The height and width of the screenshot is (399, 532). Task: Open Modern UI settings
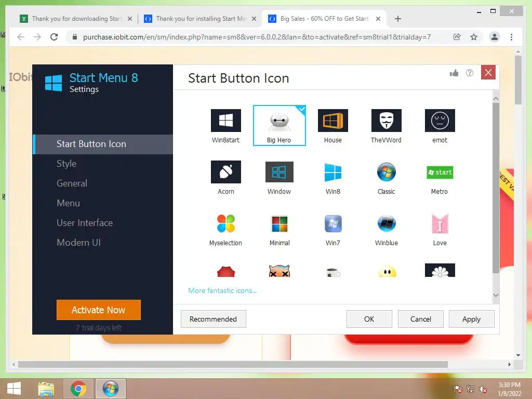point(103,242)
